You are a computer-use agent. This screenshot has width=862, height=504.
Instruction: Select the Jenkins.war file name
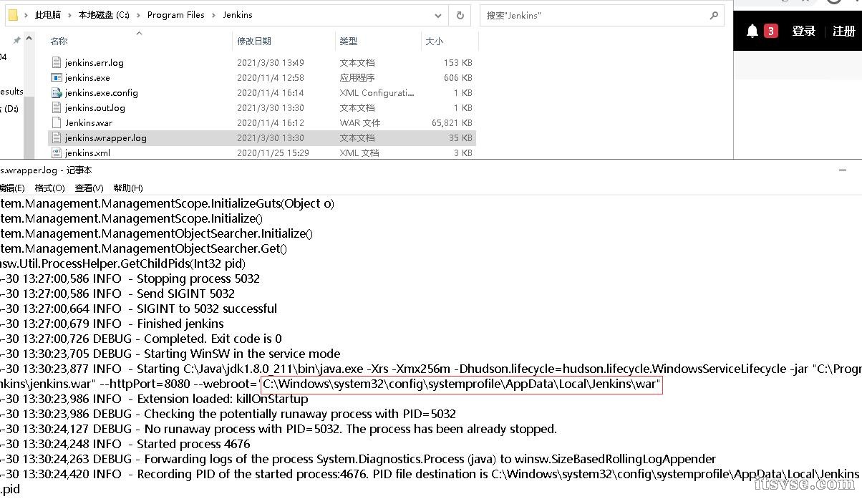point(89,122)
